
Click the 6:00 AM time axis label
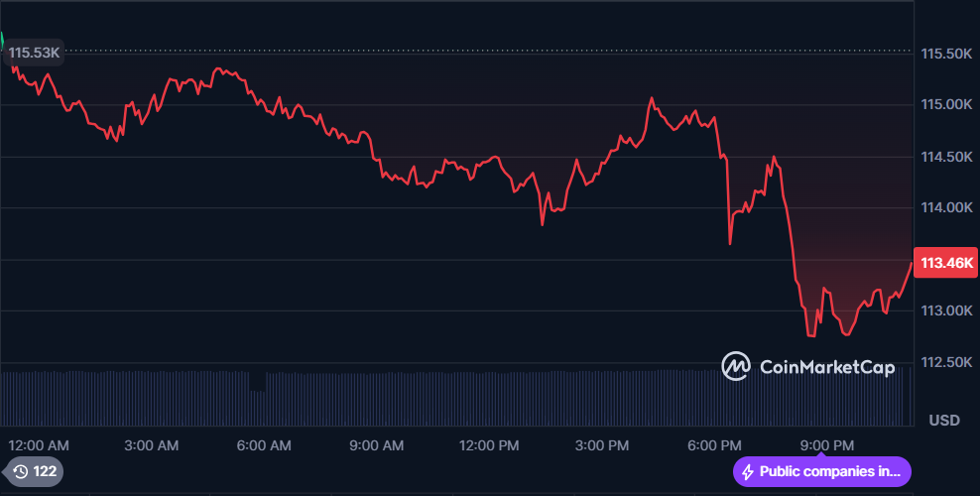click(x=264, y=445)
